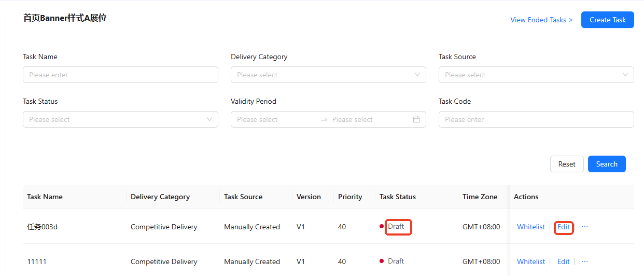Image resolution: width=644 pixels, height=276 pixels.
Task: Click the calendar icon in Validity Period
Action: (416, 119)
